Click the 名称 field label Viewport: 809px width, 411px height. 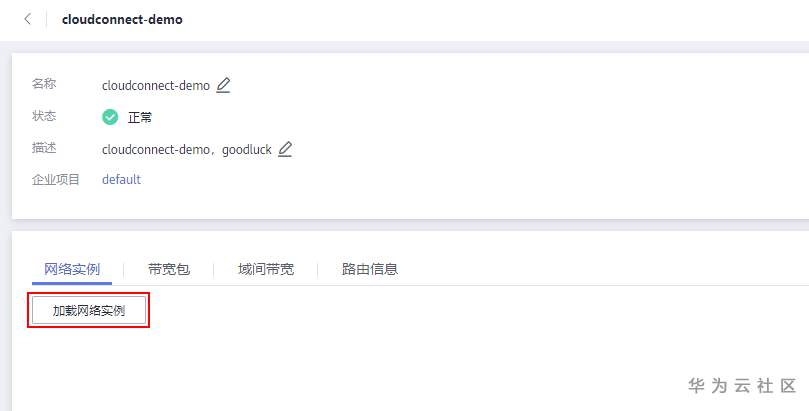coord(44,84)
